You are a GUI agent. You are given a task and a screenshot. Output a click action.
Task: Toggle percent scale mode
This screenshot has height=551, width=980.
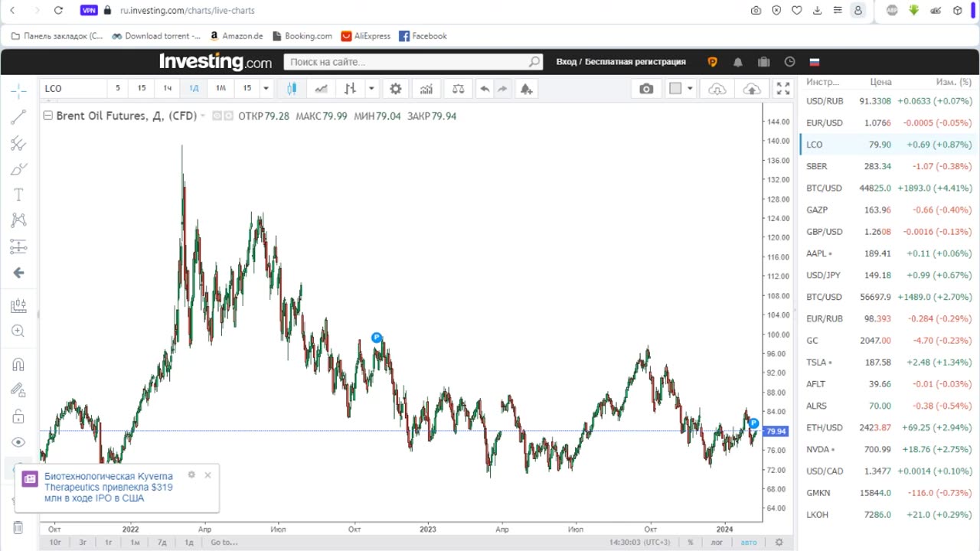coord(691,542)
